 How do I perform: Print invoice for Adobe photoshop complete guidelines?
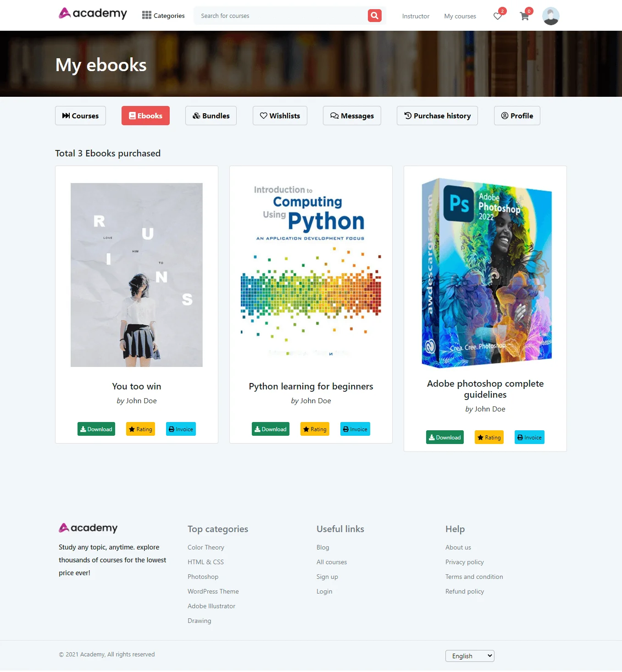tap(529, 437)
